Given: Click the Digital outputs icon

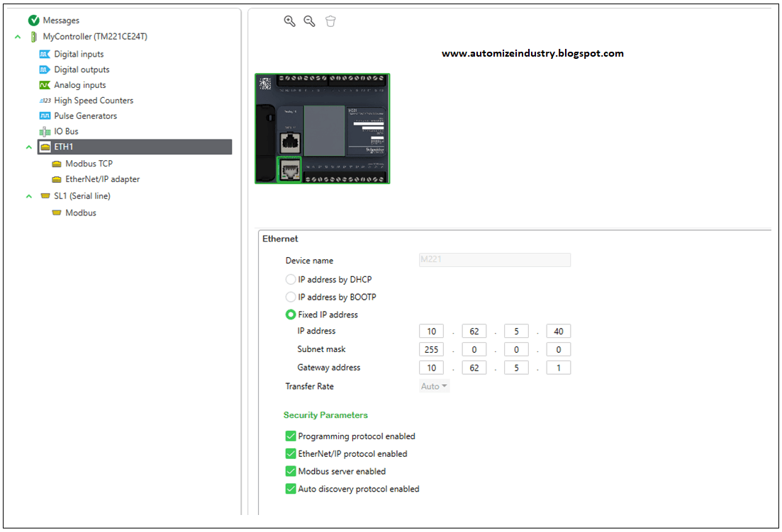Looking at the screenshot, I should (x=45, y=69).
